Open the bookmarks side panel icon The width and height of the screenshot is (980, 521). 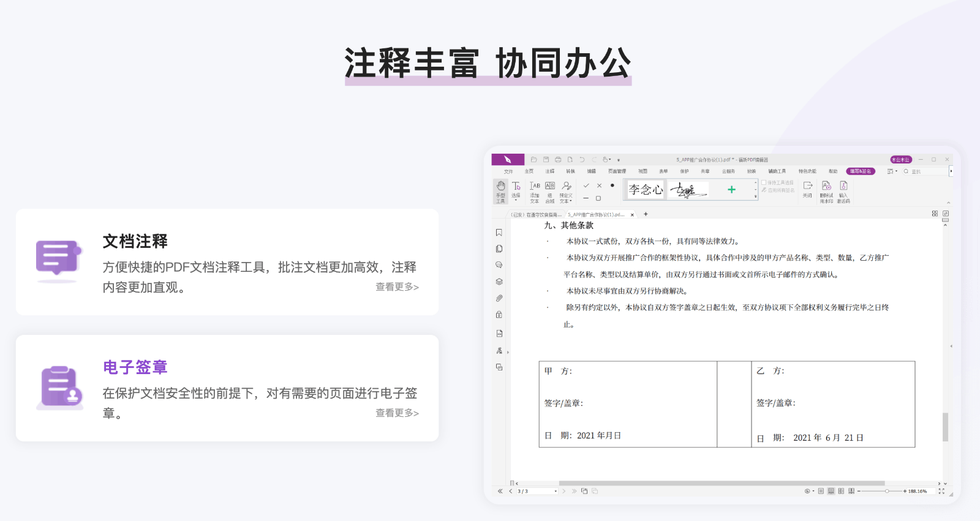pos(499,233)
